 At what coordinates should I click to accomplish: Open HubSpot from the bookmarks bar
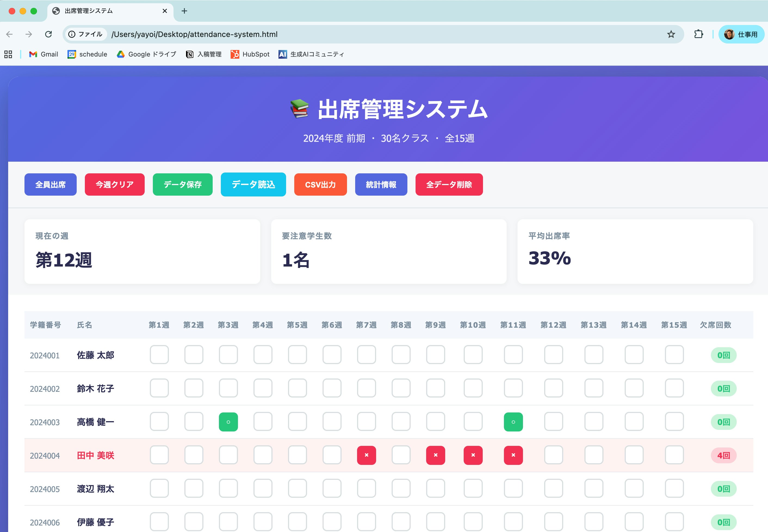coord(250,54)
